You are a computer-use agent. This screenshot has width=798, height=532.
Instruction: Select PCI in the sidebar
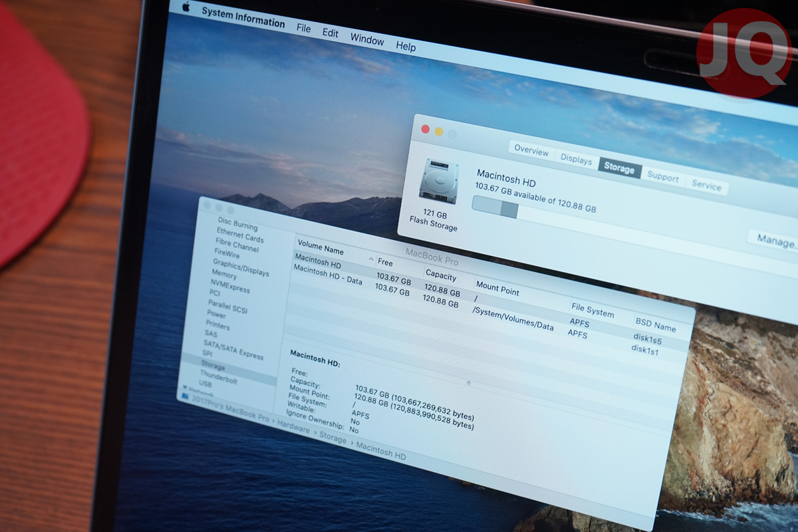coord(214,293)
